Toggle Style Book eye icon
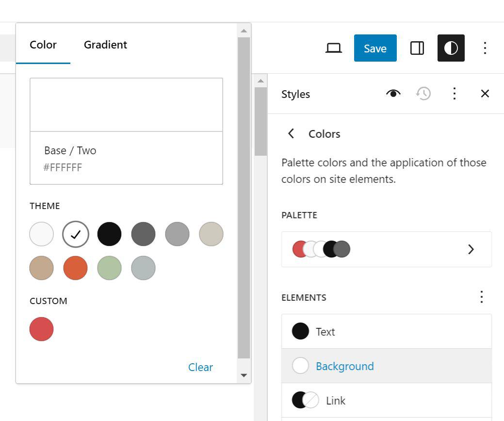Screen dimensions: 504x421 (393, 94)
